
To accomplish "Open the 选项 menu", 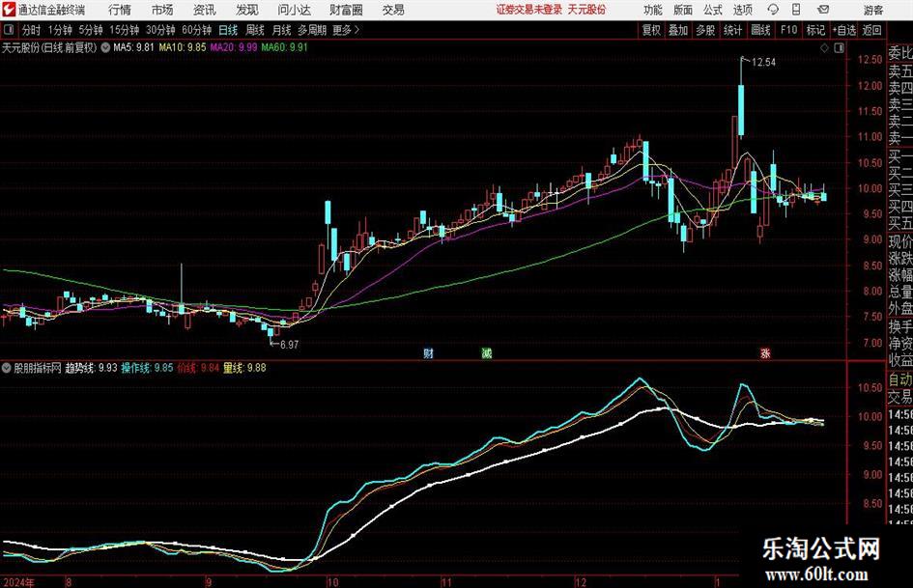I will [x=742, y=10].
